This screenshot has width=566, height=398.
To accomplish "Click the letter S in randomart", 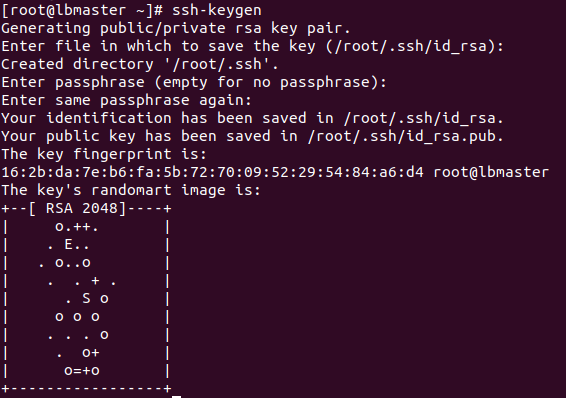I will click(x=86, y=299).
